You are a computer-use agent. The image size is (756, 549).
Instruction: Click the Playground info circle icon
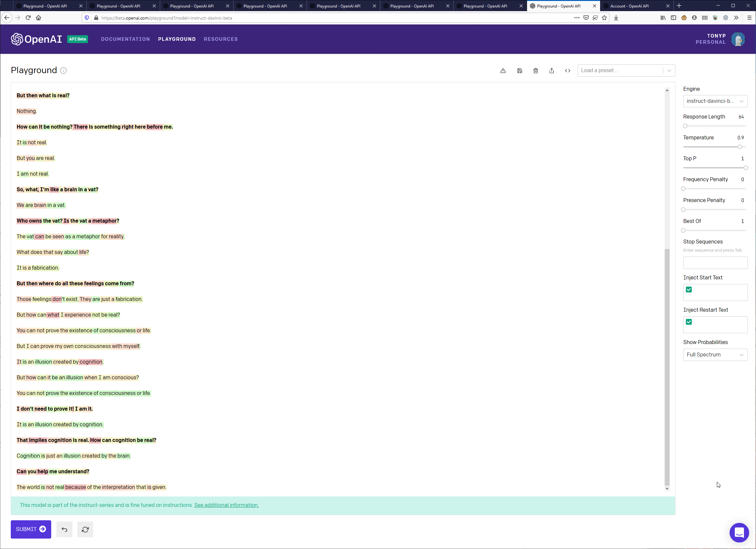[63, 71]
